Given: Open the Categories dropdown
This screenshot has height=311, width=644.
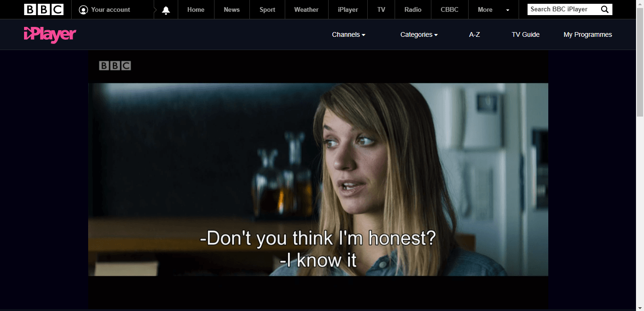Looking at the screenshot, I should tap(419, 34).
